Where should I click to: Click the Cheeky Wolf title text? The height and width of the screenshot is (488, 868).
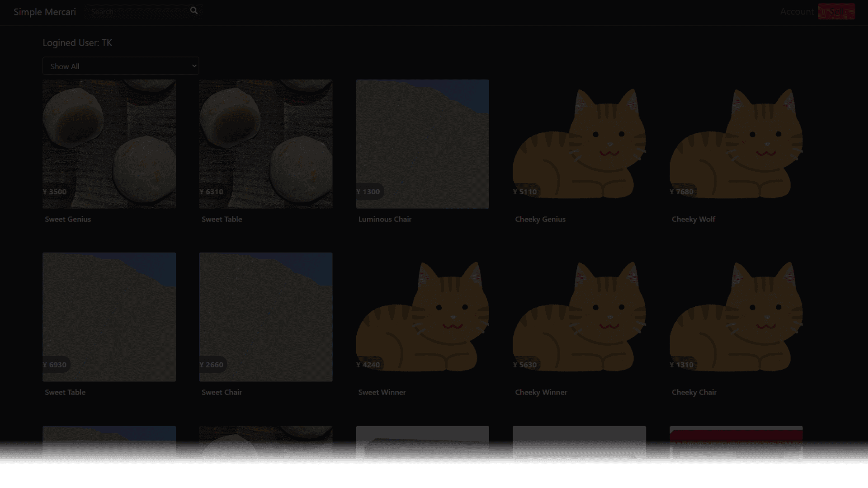coord(693,219)
